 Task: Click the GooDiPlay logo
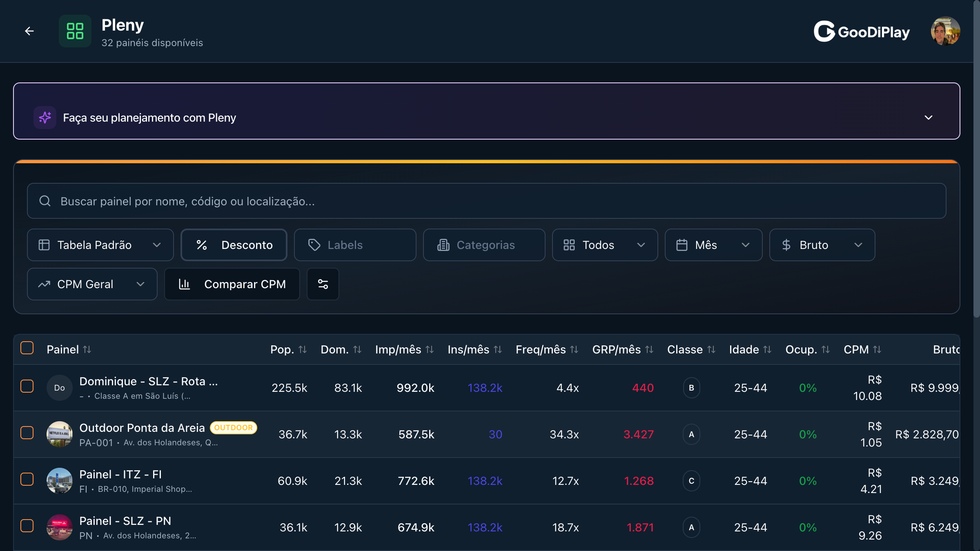[862, 31]
